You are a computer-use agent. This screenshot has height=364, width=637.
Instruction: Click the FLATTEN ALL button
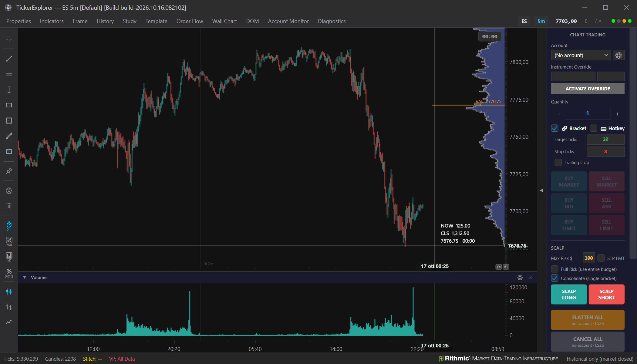click(x=588, y=320)
